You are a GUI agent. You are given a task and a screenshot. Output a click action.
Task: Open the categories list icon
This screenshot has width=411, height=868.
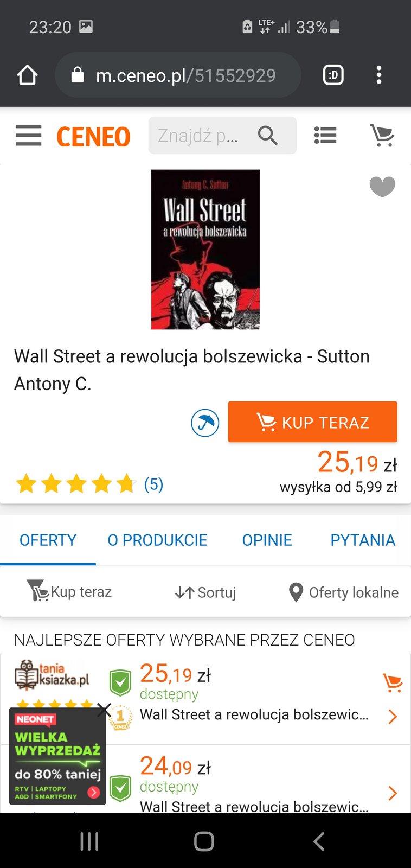[x=325, y=136]
